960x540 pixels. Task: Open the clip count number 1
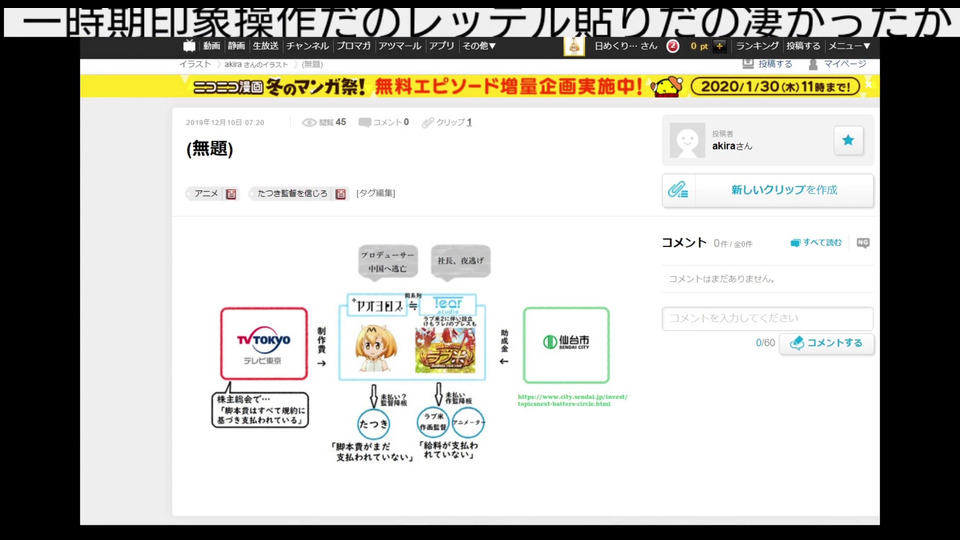coord(469,122)
